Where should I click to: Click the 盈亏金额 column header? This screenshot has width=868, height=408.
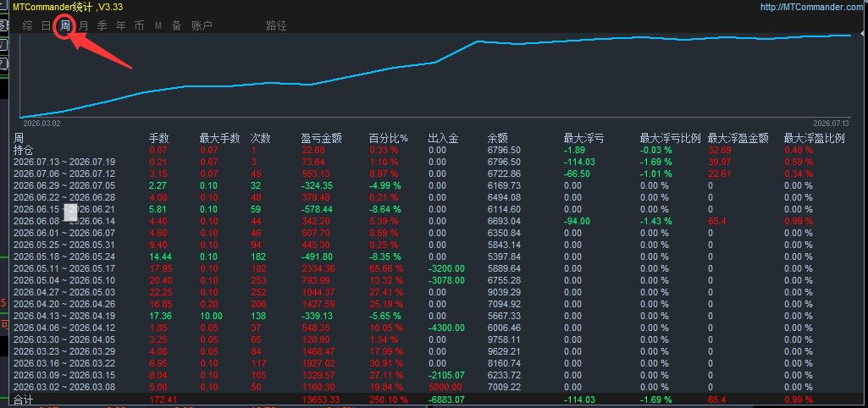pyautogui.click(x=321, y=139)
